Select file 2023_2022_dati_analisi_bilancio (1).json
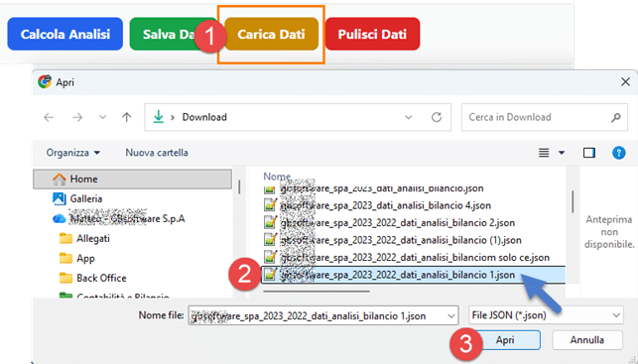The width and height of the screenshot is (638, 364). (392, 240)
